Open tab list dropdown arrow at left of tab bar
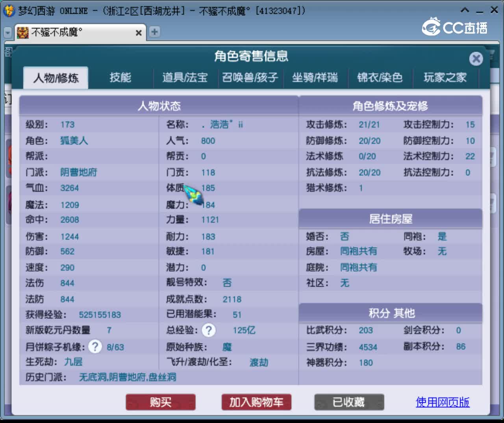 (x=7, y=32)
